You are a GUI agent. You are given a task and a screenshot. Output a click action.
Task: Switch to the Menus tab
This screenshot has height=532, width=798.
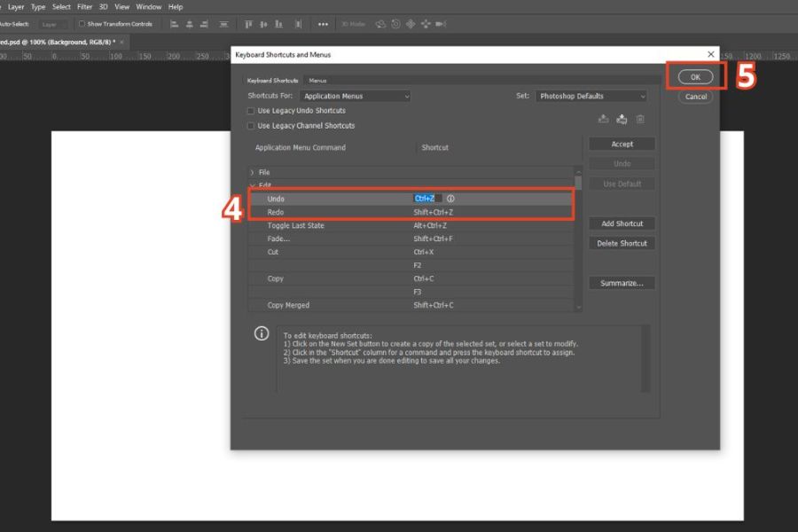317,81
